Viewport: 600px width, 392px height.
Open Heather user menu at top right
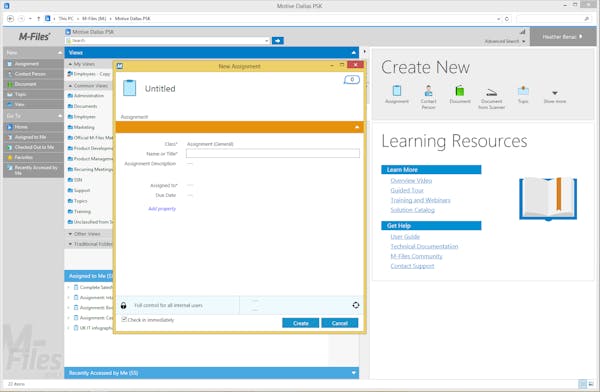pyautogui.click(x=562, y=37)
